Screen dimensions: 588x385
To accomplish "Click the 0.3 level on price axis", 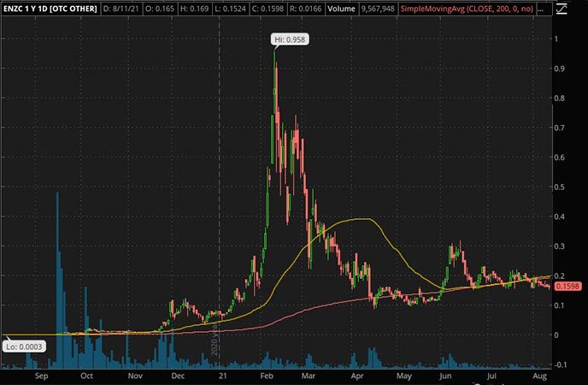I will [560, 246].
